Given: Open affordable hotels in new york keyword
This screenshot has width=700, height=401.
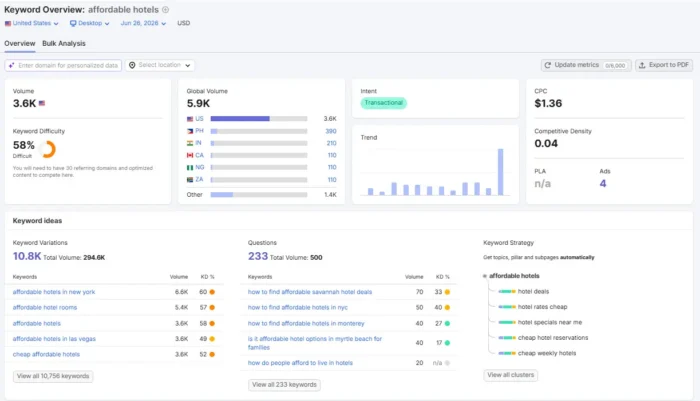Looking at the screenshot, I should pos(54,292).
